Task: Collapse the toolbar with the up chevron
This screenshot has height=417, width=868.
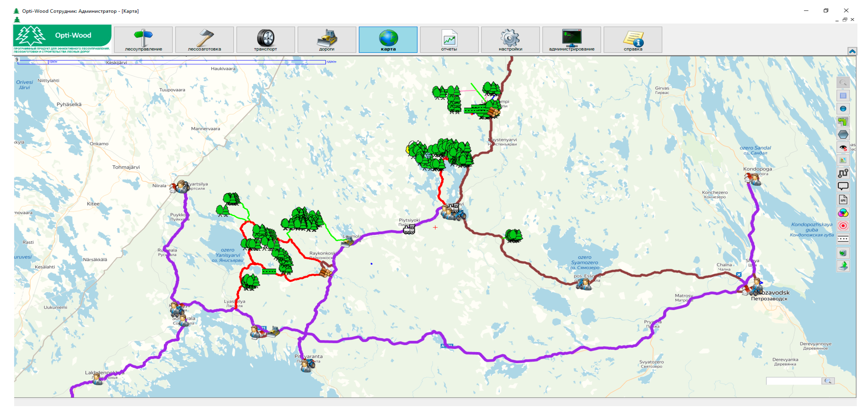Action: 852,51
